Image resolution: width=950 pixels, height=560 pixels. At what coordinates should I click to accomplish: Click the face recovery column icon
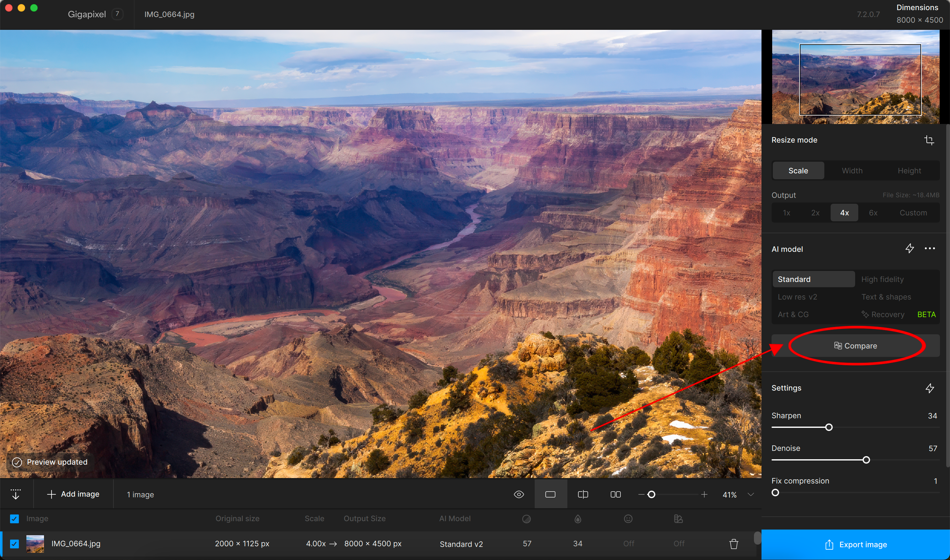(628, 519)
